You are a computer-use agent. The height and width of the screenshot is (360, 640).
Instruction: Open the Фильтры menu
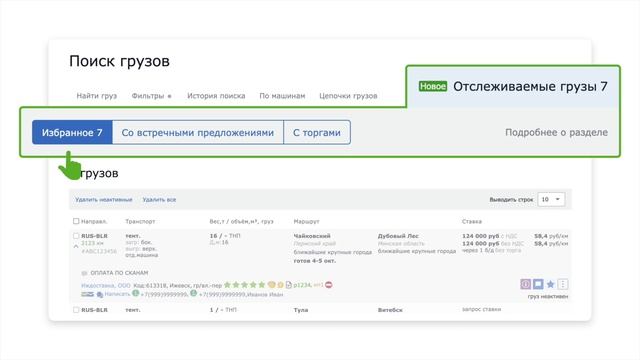click(x=151, y=96)
